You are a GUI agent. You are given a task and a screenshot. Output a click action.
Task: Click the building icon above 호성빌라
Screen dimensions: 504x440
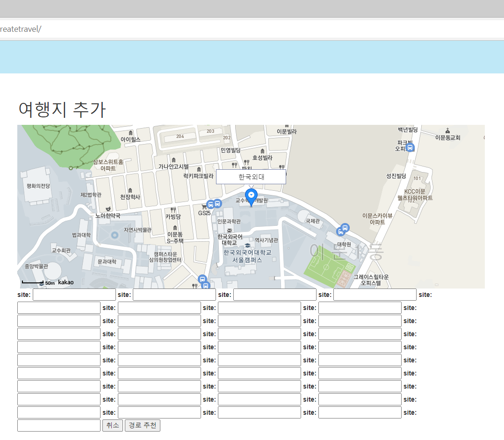pyautogui.click(x=262, y=151)
